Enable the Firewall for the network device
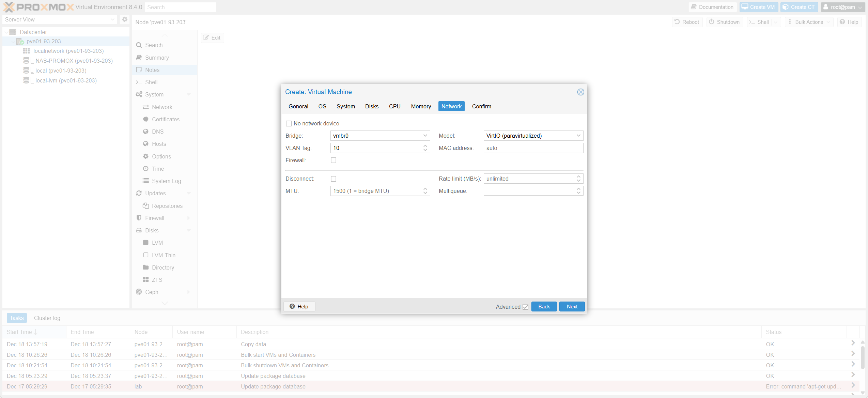The image size is (868, 398). (x=334, y=160)
